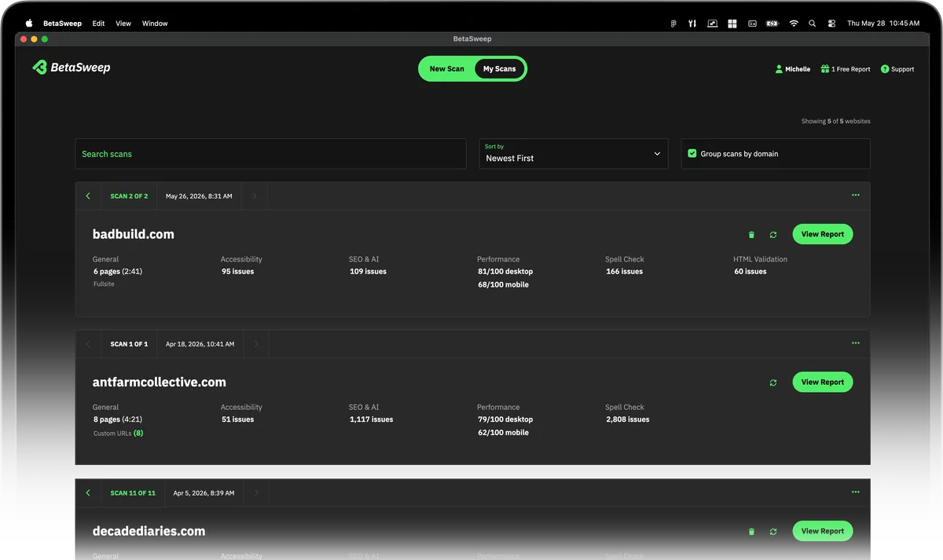Click the menu bar date and time
943x560 pixels.
tap(883, 24)
